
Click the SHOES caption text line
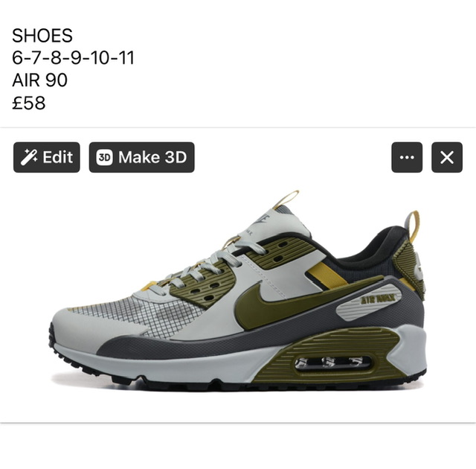tap(42, 36)
